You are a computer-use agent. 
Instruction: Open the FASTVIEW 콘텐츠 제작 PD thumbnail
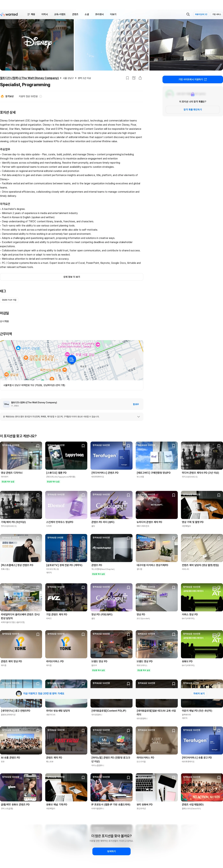pyautogui.click(x=66, y=740)
